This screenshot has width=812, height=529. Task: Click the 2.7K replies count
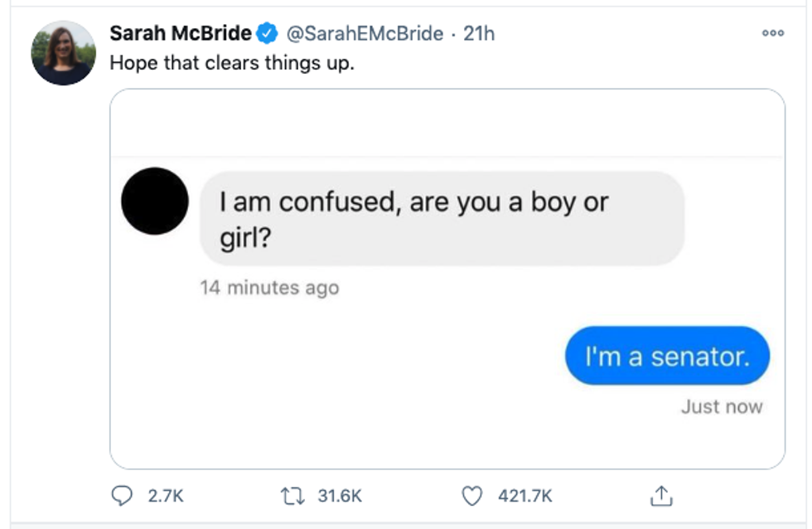pos(165,496)
